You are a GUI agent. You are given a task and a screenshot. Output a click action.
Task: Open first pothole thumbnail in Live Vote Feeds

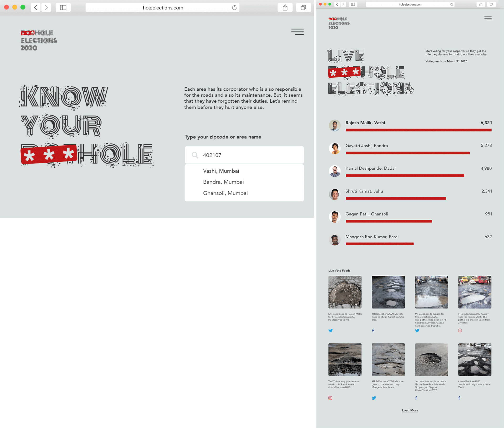345,292
